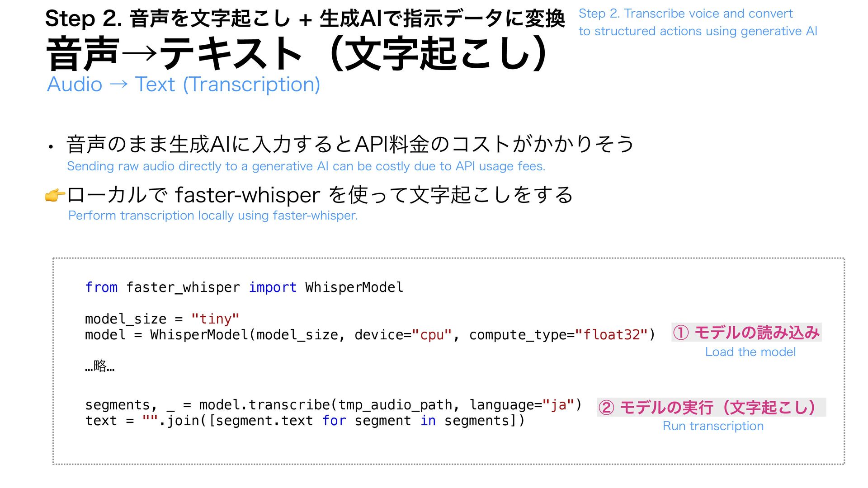Click the circled number two label
Viewport: 868px width, 488px height.
pos(606,408)
